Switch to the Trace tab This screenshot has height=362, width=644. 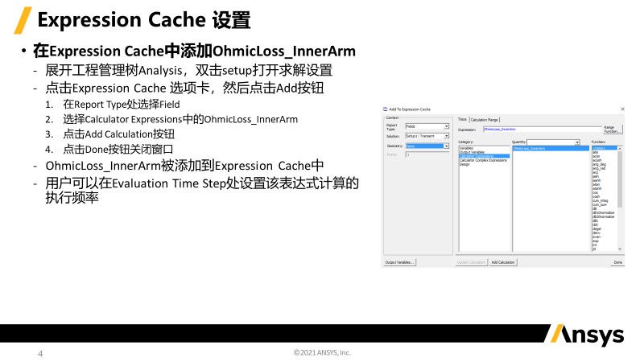[462, 119]
